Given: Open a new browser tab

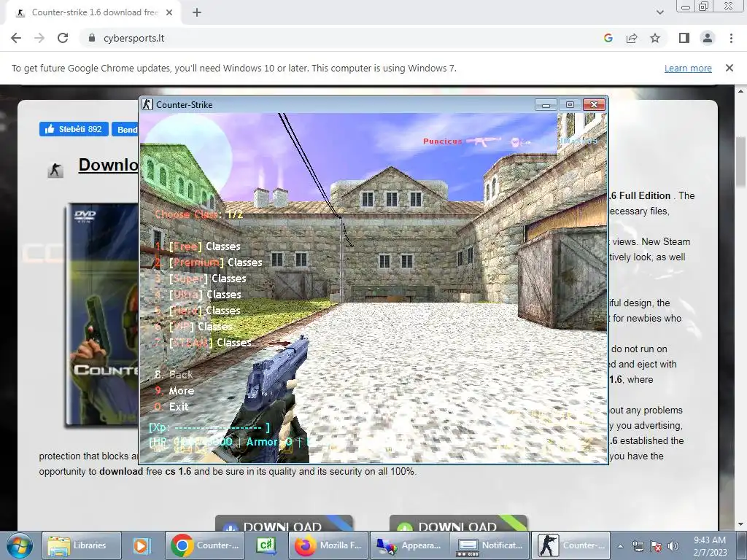Looking at the screenshot, I should [197, 12].
